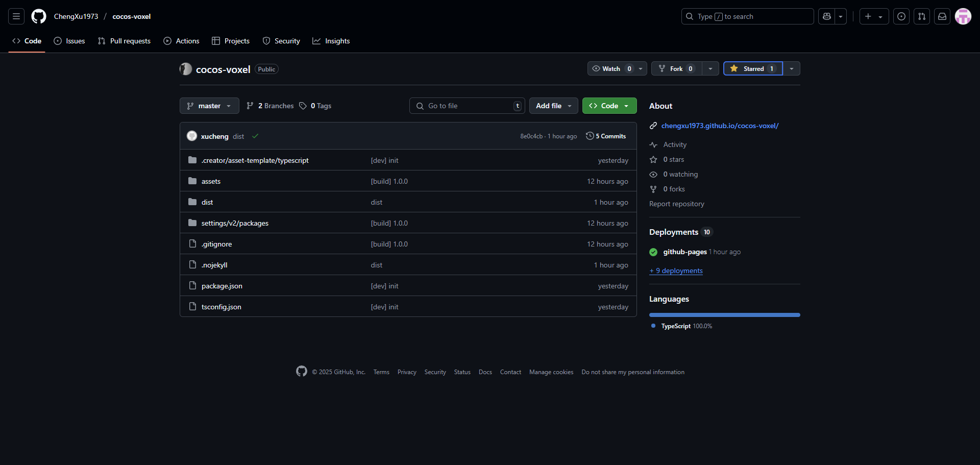Open the Actions tab
Screen dimensions: 980x465
coord(181,41)
